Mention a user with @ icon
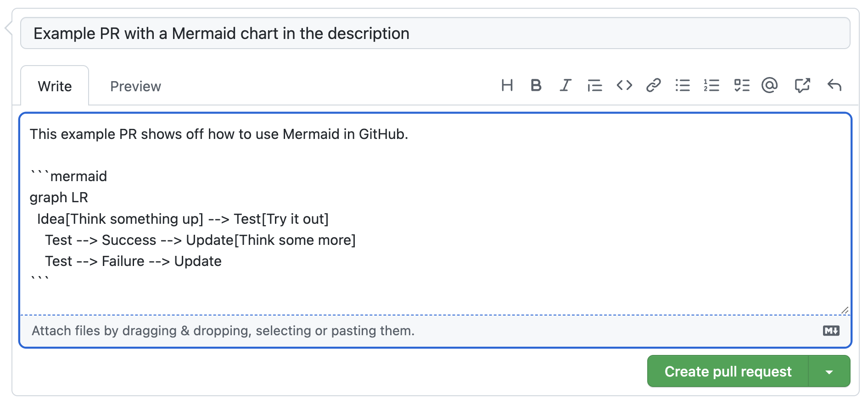868x404 pixels. (x=770, y=85)
